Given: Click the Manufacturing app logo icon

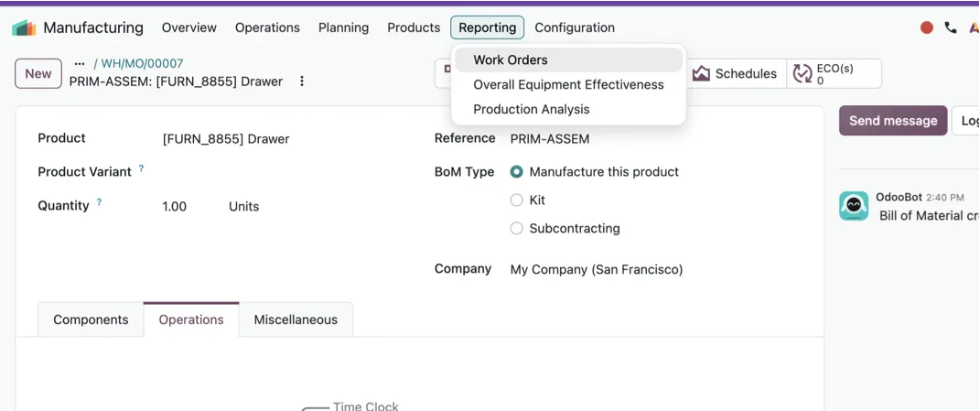Looking at the screenshot, I should (x=24, y=27).
